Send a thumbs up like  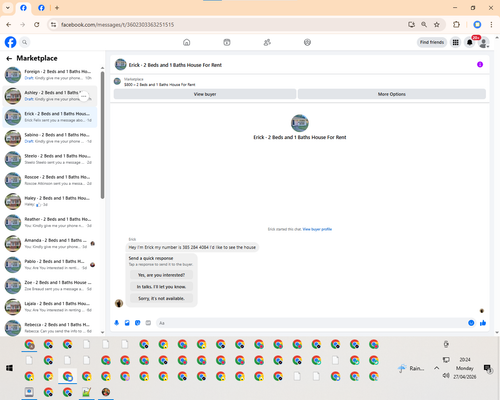[483, 323]
